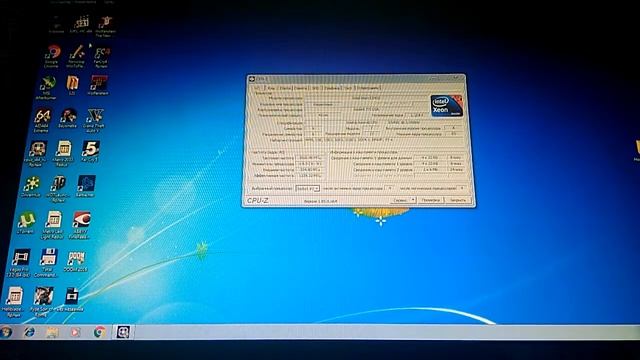The image size is (640, 360).
Task: Select the Metro Last Light Redux icon
Action: pos(53,225)
